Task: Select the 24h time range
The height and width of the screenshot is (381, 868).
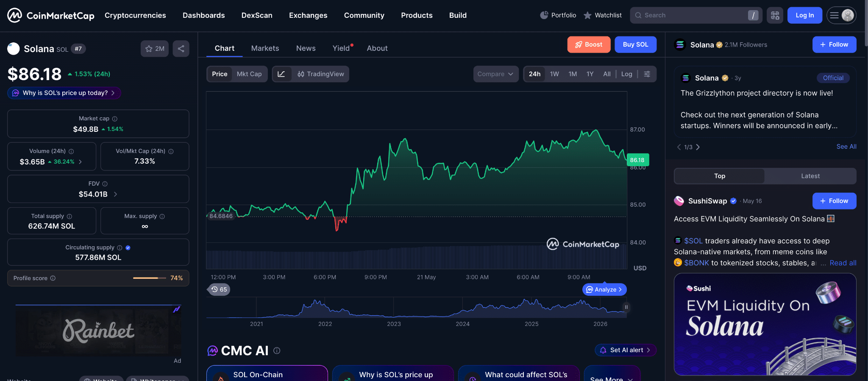Action: click(534, 74)
